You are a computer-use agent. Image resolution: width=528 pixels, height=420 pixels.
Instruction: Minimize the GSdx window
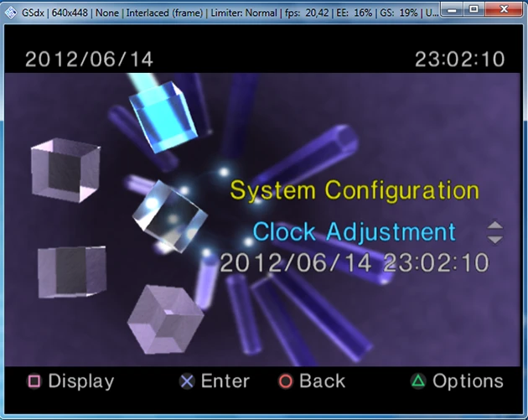[x=452, y=10]
